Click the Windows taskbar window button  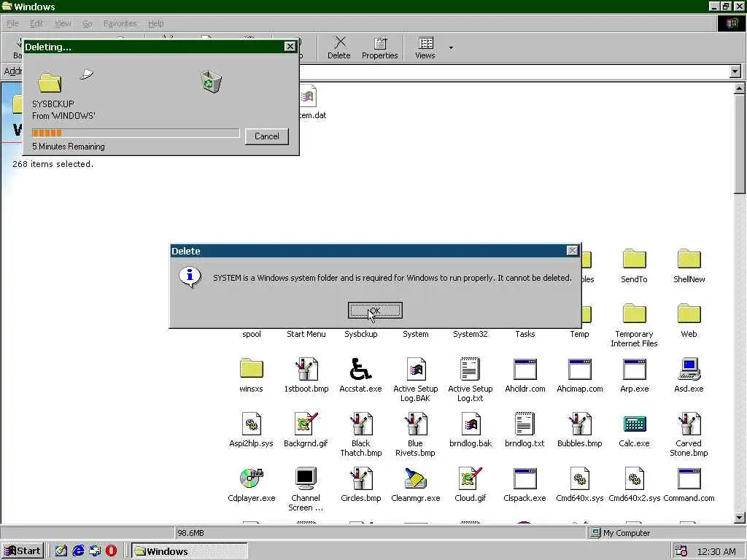tap(189, 551)
